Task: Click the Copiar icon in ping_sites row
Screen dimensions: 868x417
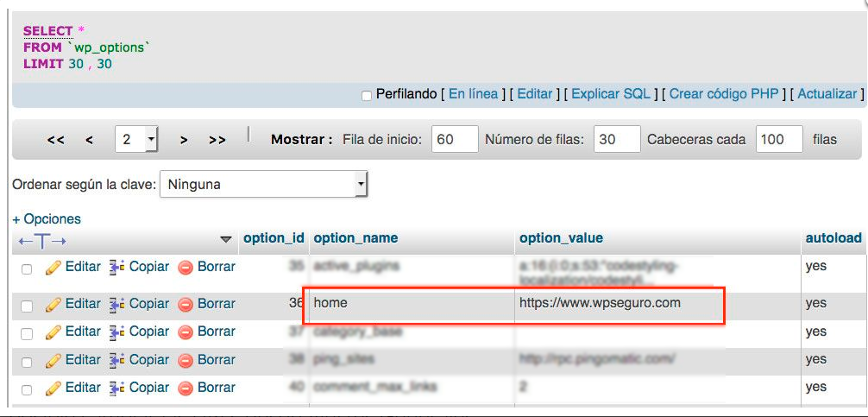Action: (x=117, y=360)
